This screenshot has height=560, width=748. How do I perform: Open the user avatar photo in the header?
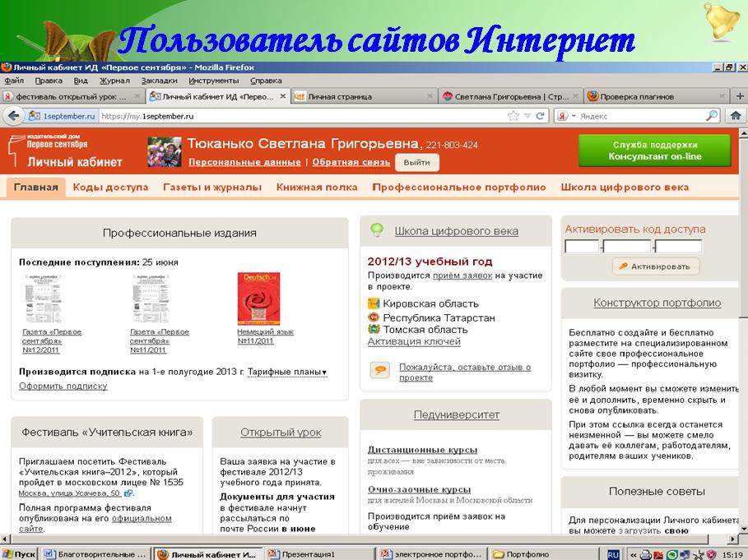pos(164,152)
